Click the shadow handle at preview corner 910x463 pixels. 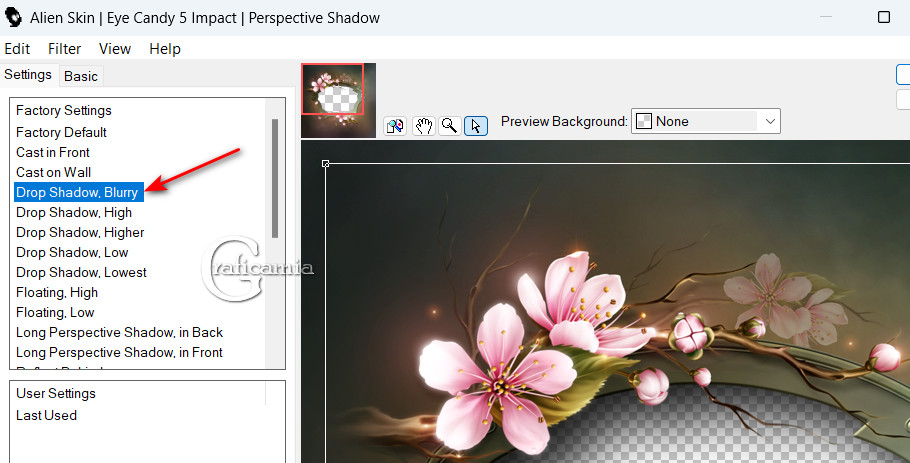click(326, 164)
